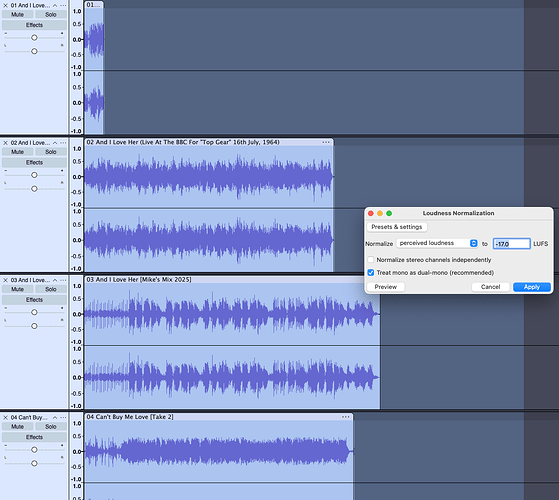Open track 02 options ellipsis menu
The width and height of the screenshot is (559, 500).
(63, 143)
